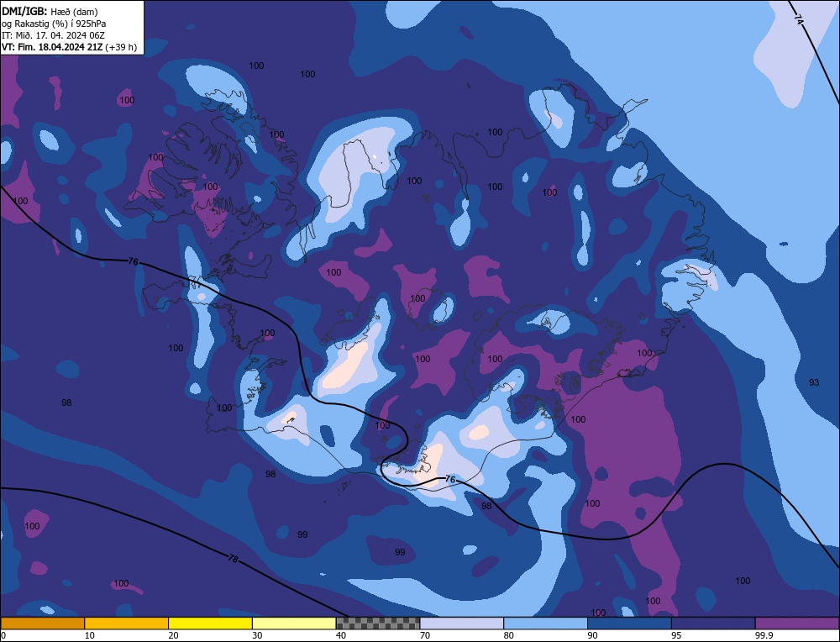Click the text "og Rakastig (%) í 925hPa"

point(54,24)
